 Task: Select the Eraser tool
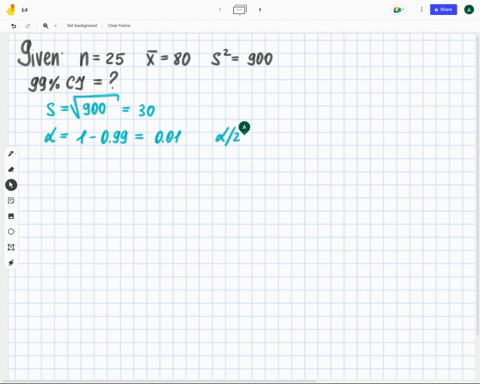[11, 169]
